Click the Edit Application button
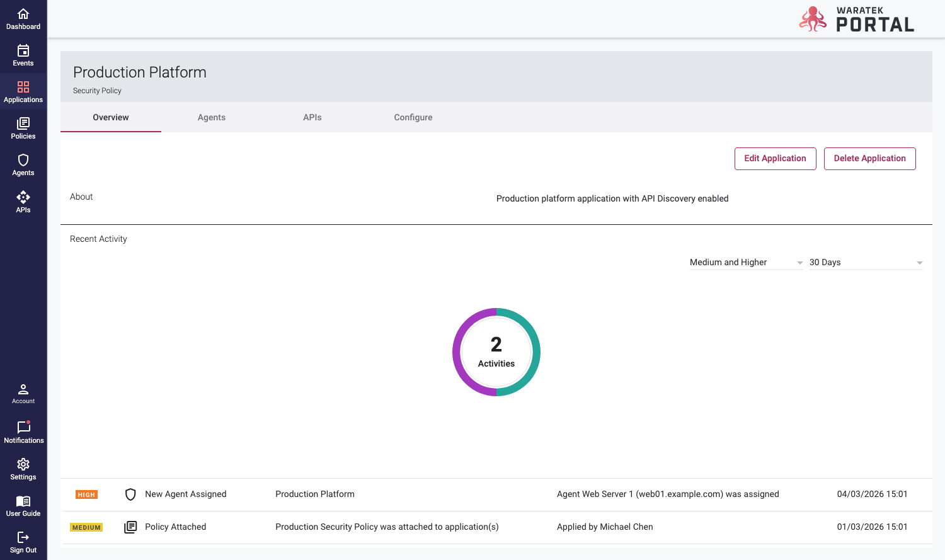This screenshot has height=560, width=945. coord(775,159)
